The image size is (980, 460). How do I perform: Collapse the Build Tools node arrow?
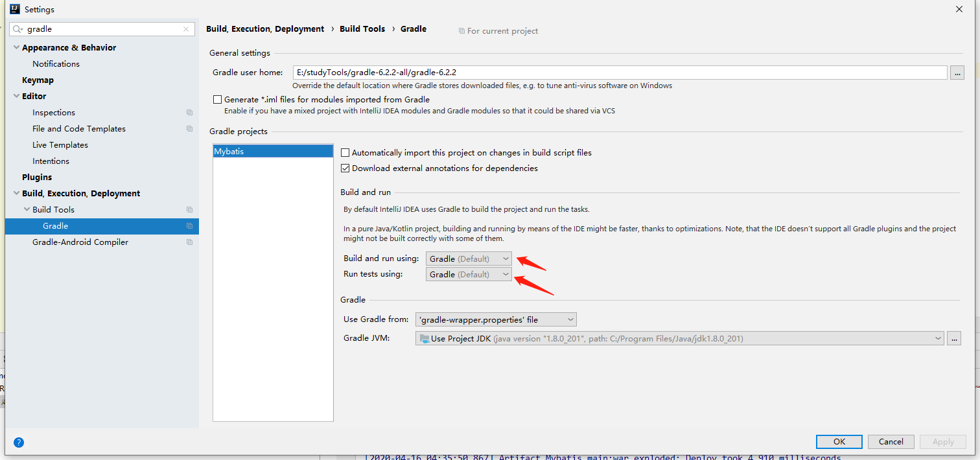point(27,210)
